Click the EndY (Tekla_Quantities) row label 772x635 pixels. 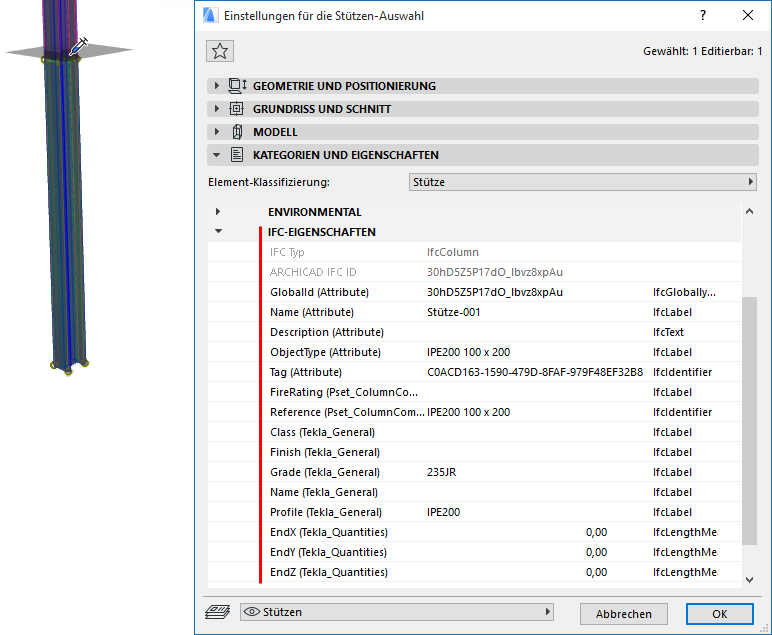[328, 552]
